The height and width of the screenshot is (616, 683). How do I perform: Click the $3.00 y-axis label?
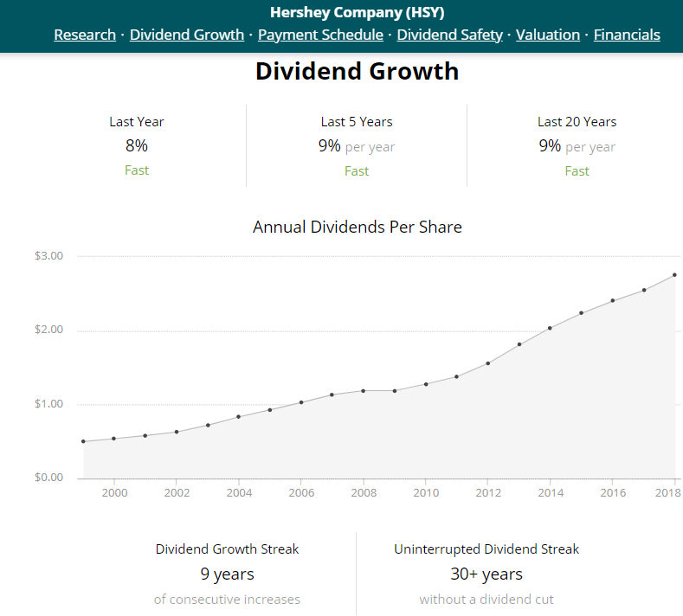48,255
